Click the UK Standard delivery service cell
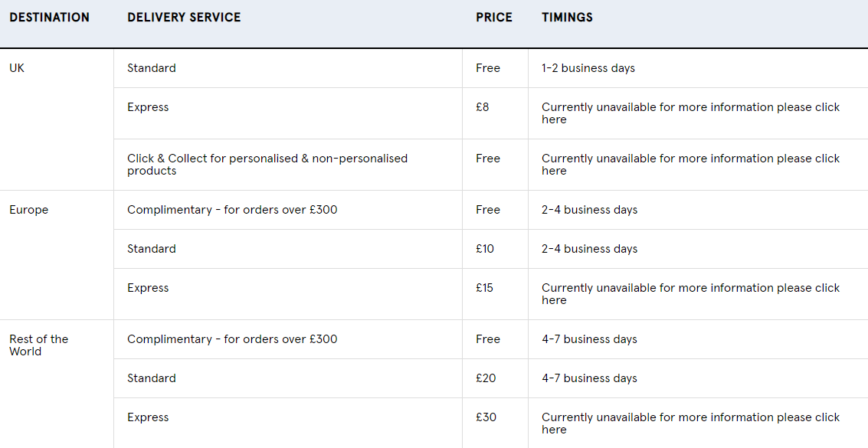This screenshot has height=448, width=868. click(x=152, y=68)
